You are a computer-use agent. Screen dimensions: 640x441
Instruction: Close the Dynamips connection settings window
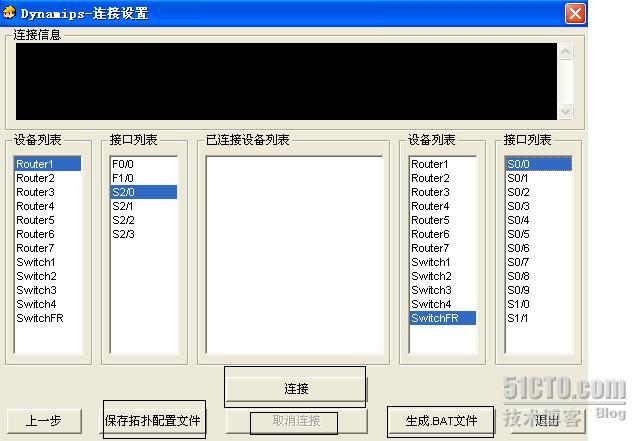[575, 13]
